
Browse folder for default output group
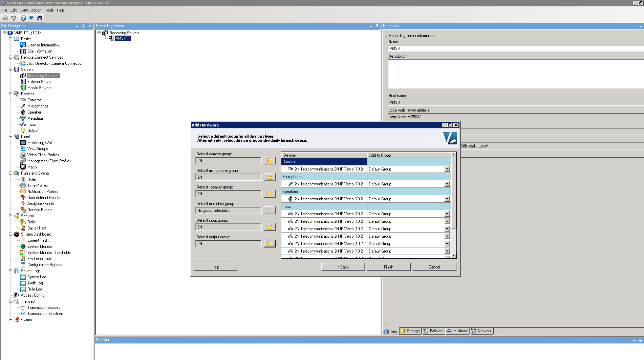pyautogui.click(x=270, y=244)
